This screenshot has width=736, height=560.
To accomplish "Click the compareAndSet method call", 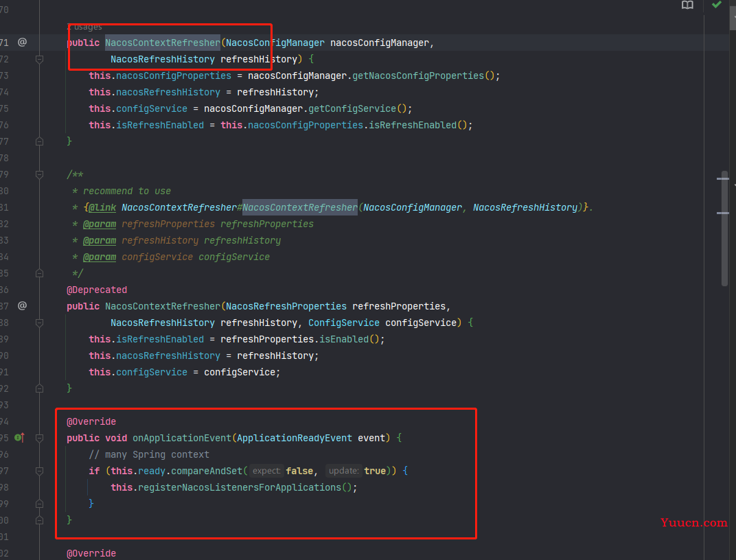I will (x=207, y=470).
